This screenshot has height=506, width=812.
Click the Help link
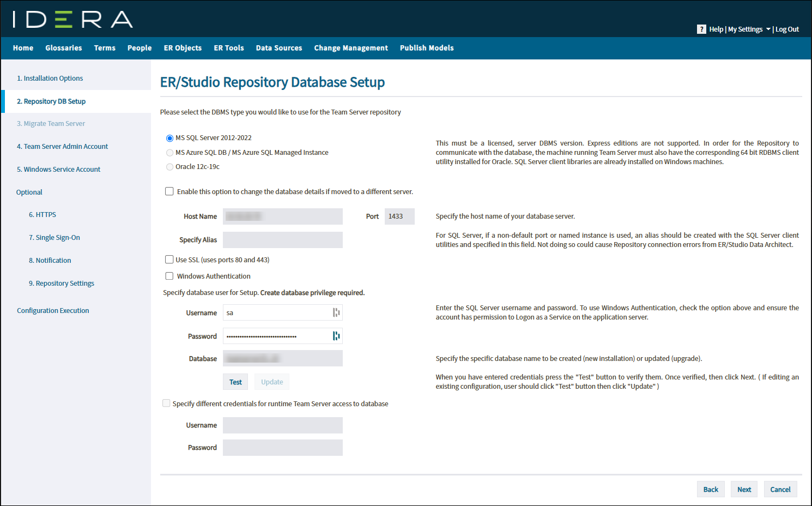716,29
